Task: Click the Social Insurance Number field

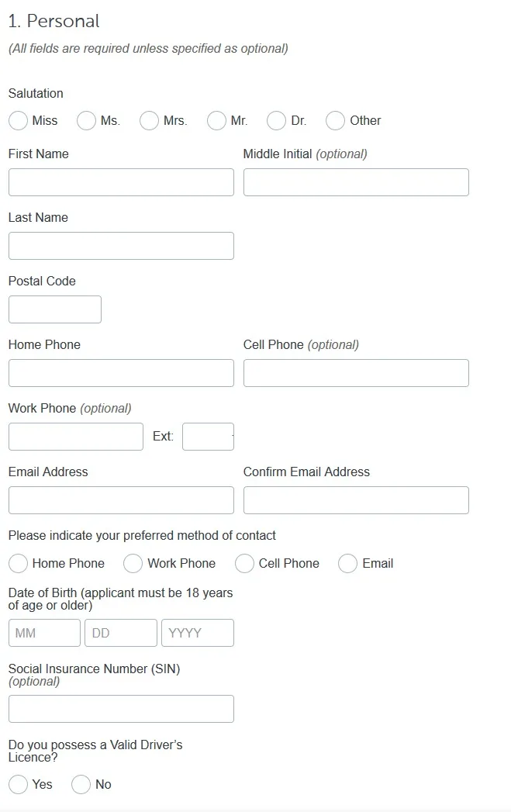Action: click(121, 709)
